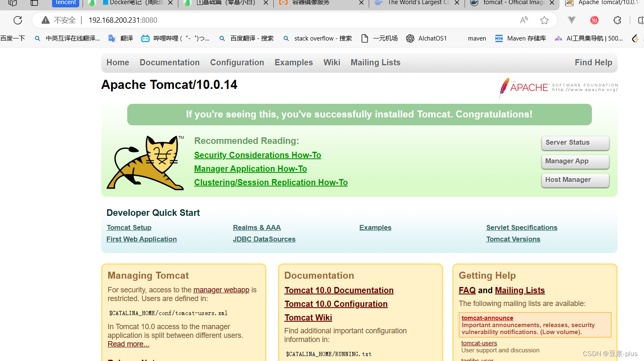Open the Maven 存储库 bookmark

[x=520, y=38]
